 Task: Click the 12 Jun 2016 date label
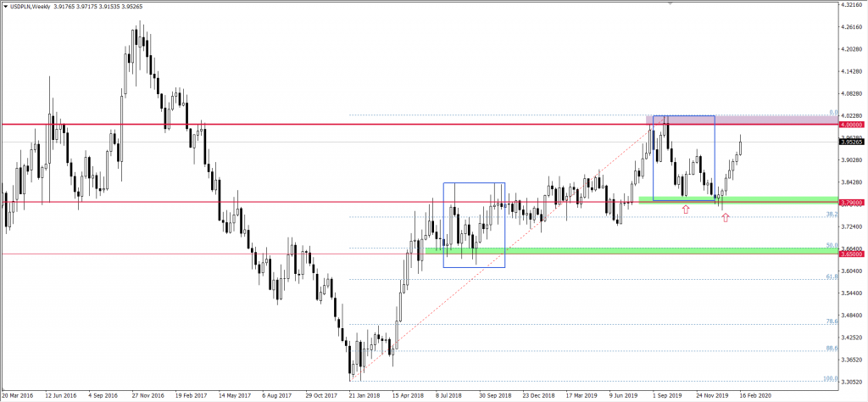[60, 396]
